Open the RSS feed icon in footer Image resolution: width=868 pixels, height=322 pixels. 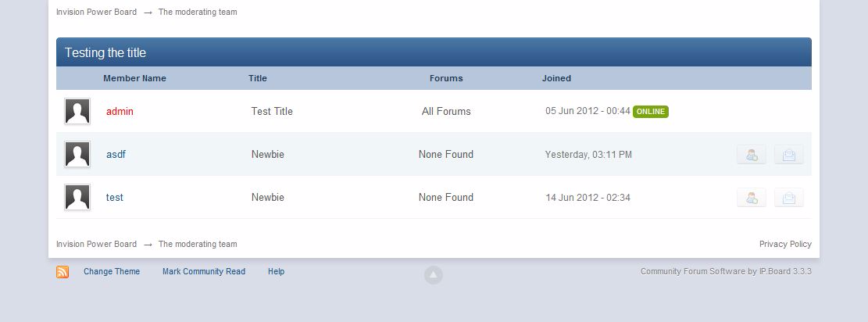click(63, 272)
